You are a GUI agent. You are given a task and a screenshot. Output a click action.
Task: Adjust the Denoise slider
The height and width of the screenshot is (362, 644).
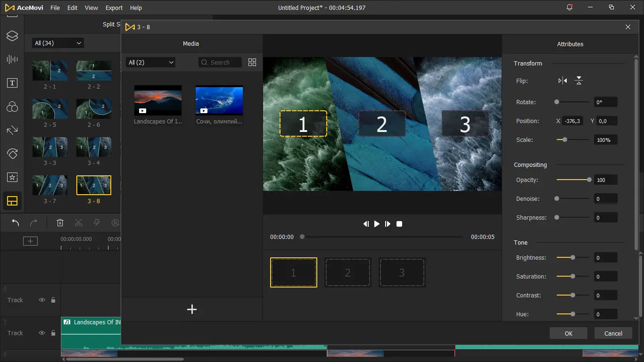(x=573, y=198)
